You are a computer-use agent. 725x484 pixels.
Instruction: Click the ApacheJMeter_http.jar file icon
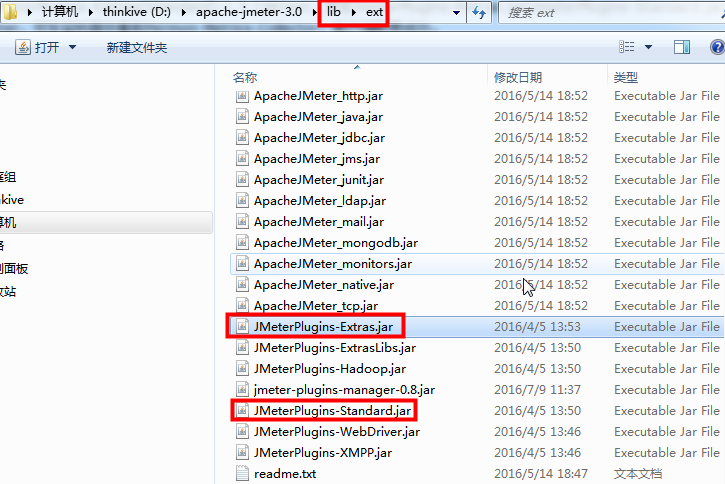point(242,96)
